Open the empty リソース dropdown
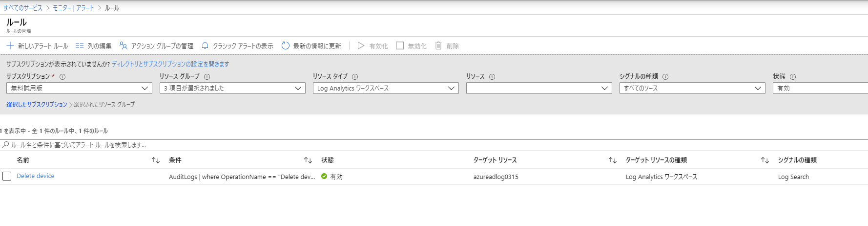This screenshot has width=868, height=226. (539, 88)
